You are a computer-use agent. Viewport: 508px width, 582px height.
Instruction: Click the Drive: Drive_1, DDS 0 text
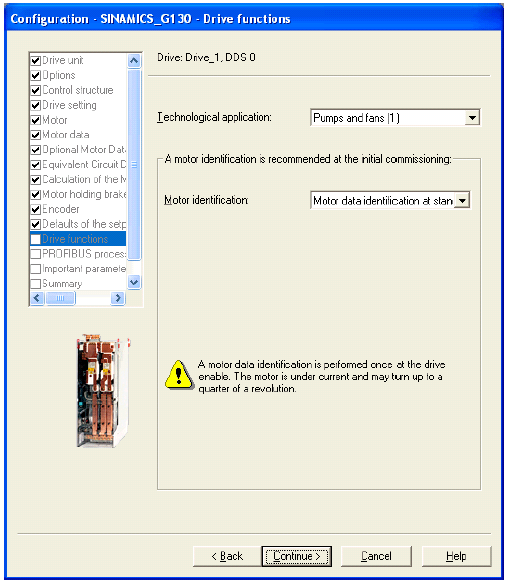(x=206, y=57)
